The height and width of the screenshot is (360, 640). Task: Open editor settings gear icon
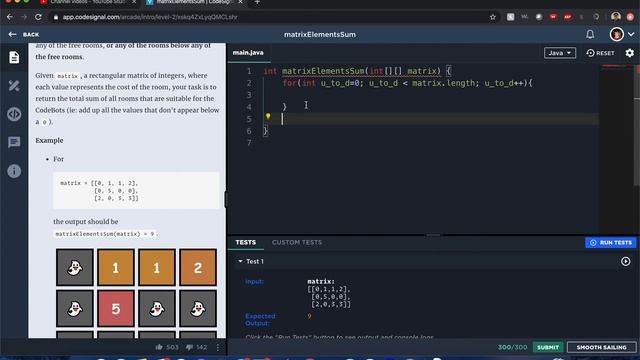point(629,53)
